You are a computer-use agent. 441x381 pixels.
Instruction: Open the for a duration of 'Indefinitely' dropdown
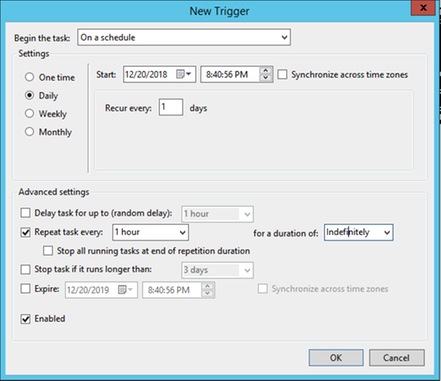(x=359, y=232)
